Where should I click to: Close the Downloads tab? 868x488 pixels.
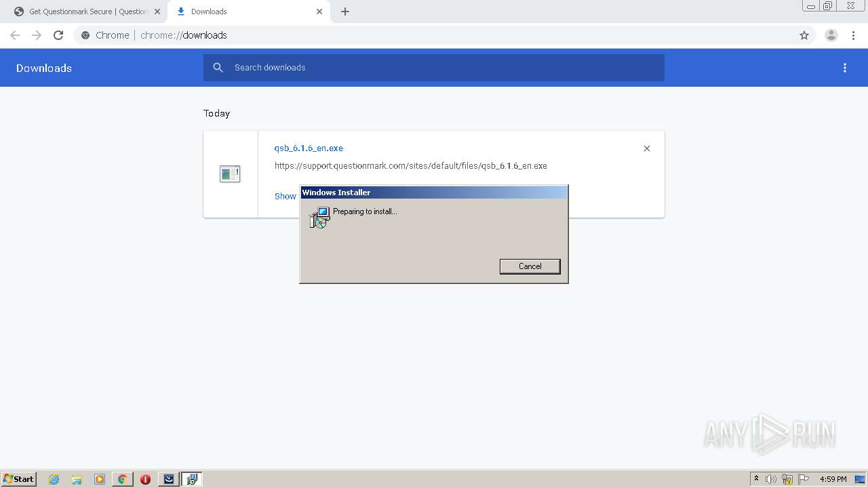coord(319,12)
